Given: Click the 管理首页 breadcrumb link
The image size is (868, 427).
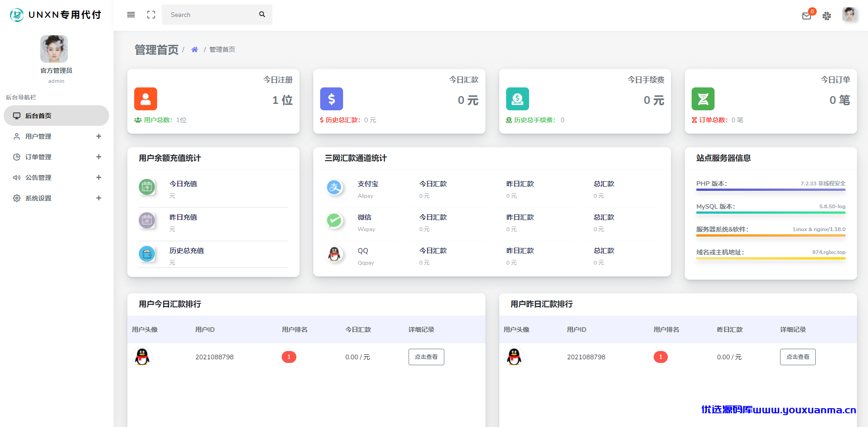Looking at the screenshot, I should (222, 49).
